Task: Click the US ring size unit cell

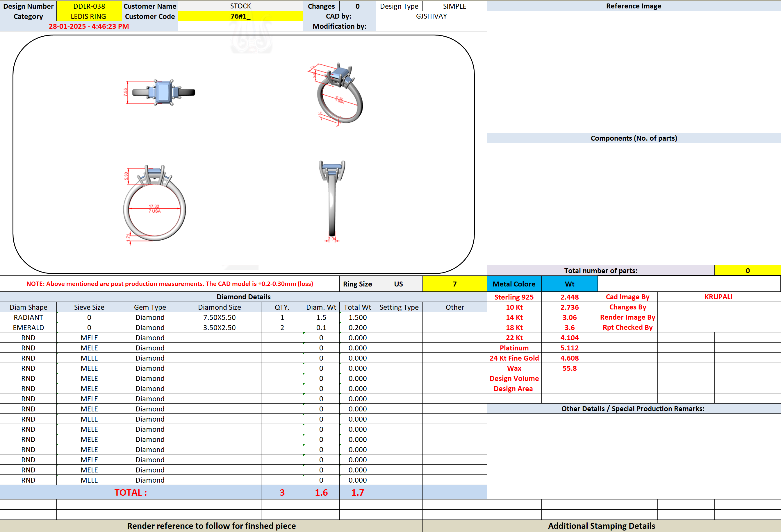Action: 399,284
